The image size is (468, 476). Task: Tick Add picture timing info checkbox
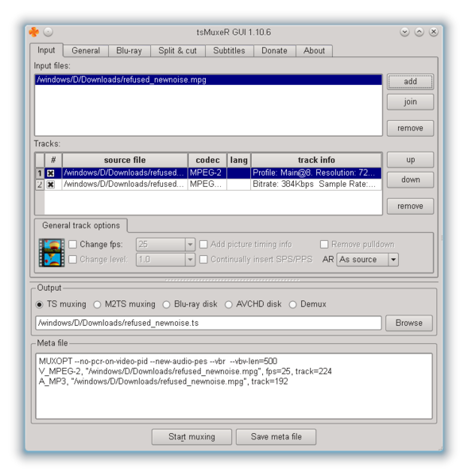coord(203,245)
